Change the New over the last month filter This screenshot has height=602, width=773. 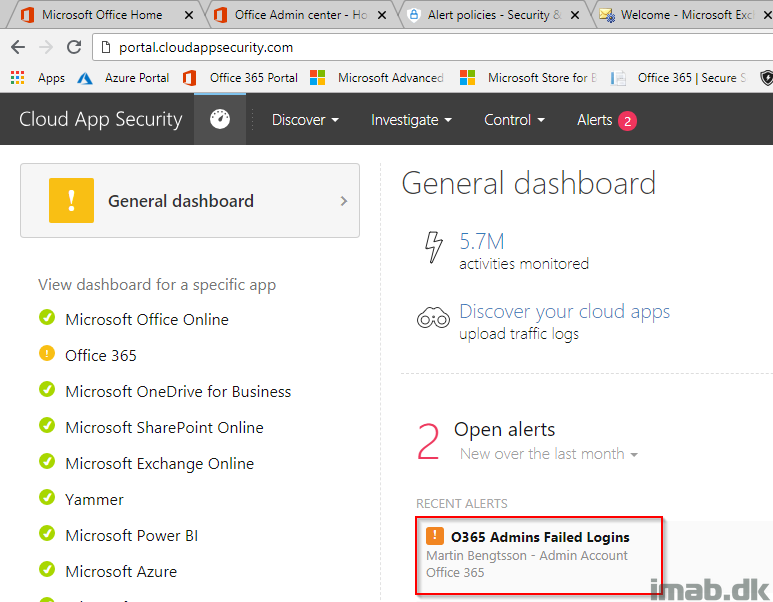tap(549, 454)
